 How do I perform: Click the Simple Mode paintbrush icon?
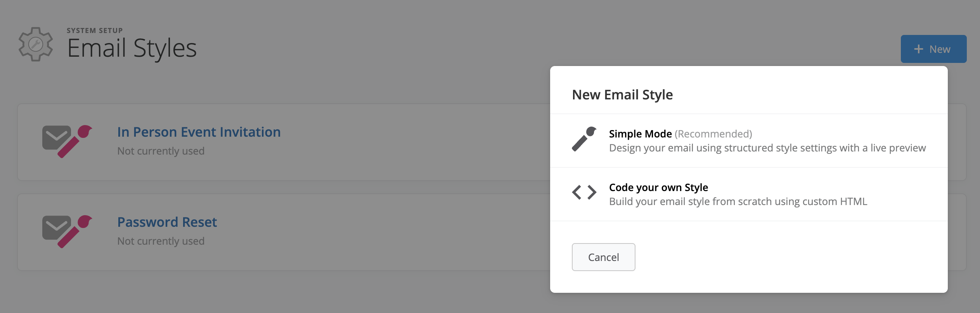[584, 139]
